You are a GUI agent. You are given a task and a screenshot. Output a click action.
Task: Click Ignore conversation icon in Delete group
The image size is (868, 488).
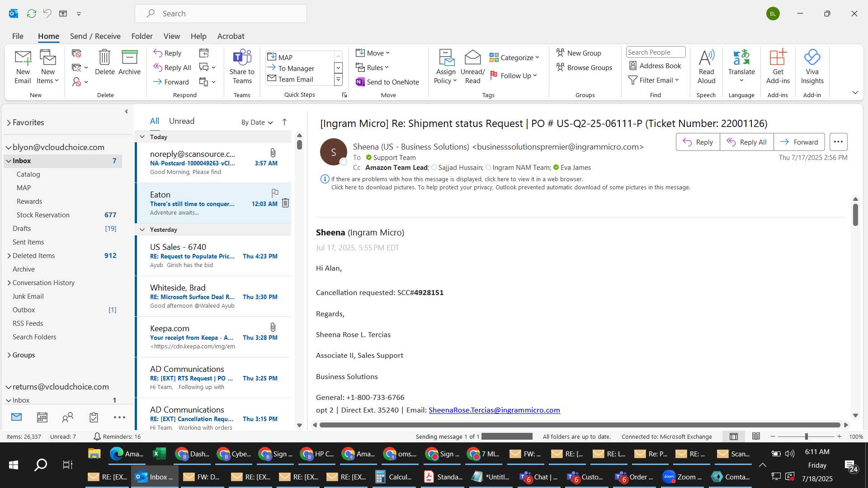pyautogui.click(x=76, y=53)
